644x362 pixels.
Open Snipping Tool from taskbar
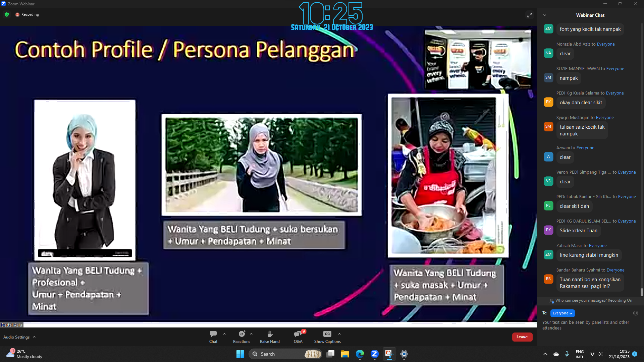(x=389, y=354)
